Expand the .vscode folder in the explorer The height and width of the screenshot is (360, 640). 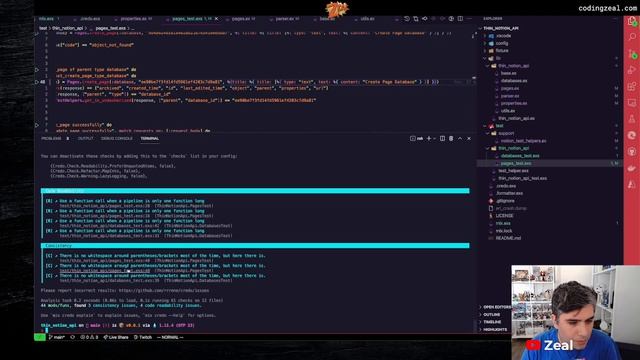503,36
